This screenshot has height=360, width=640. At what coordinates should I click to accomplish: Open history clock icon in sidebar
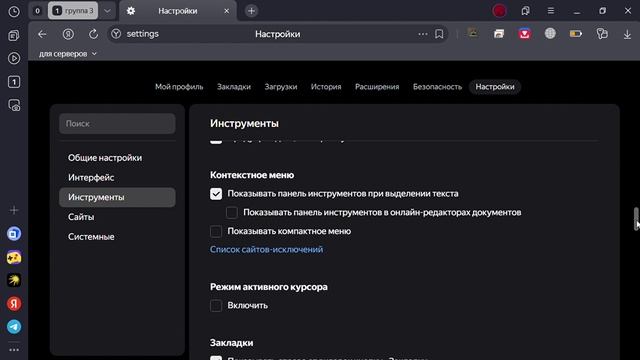tap(14, 11)
